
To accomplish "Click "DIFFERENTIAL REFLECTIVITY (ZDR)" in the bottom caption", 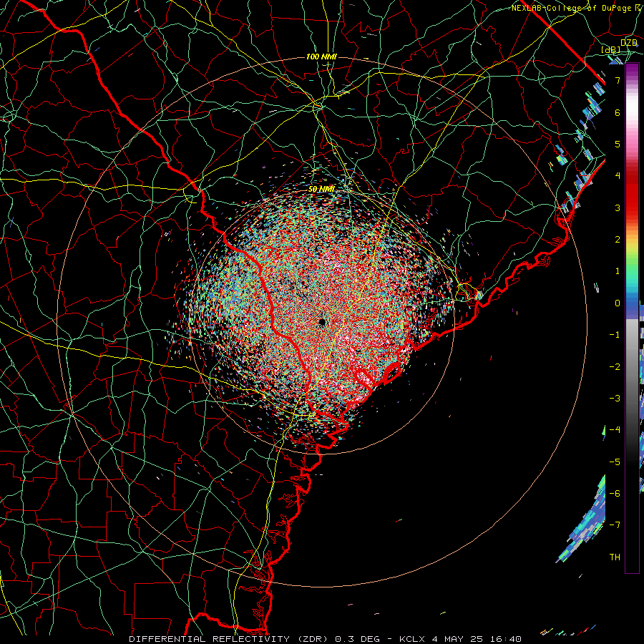I will pos(228,639).
